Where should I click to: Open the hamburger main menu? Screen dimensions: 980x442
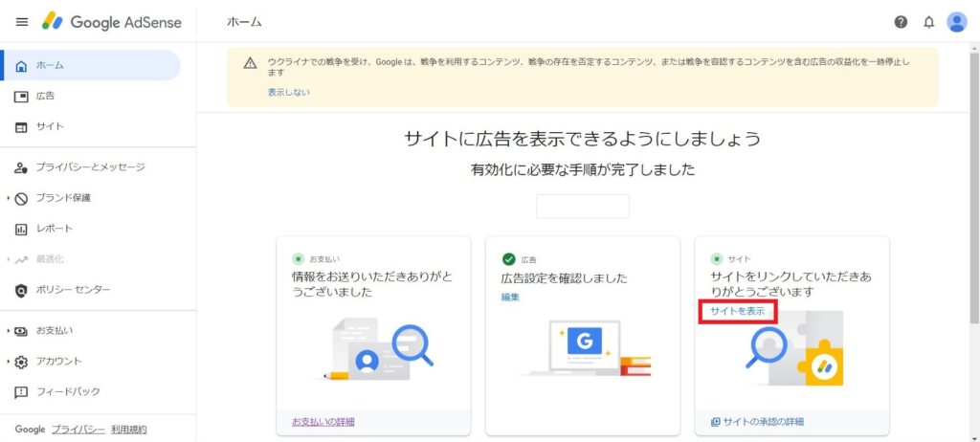pyautogui.click(x=22, y=22)
